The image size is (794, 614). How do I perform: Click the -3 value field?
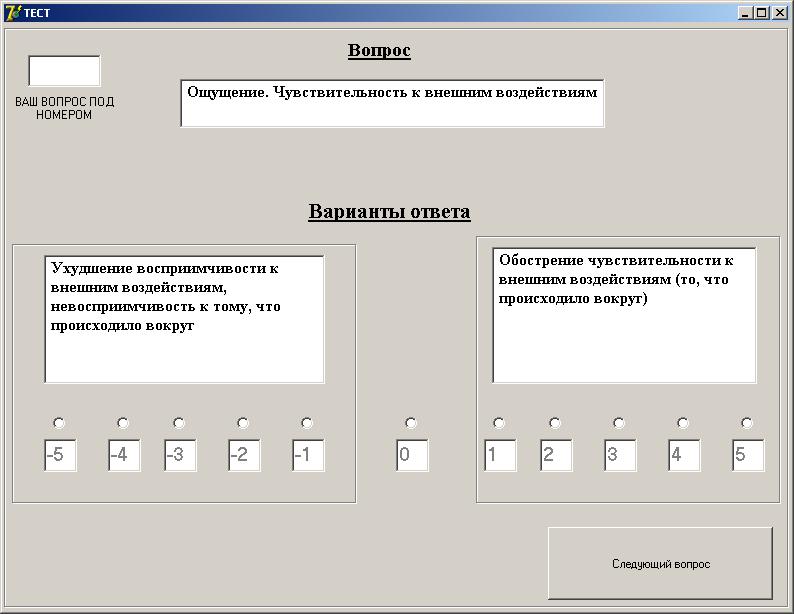(x=180, y=455)
